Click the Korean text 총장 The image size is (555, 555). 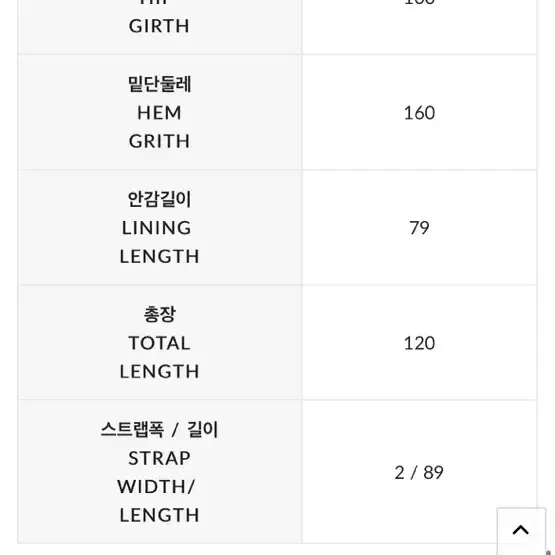coord(160,314)
